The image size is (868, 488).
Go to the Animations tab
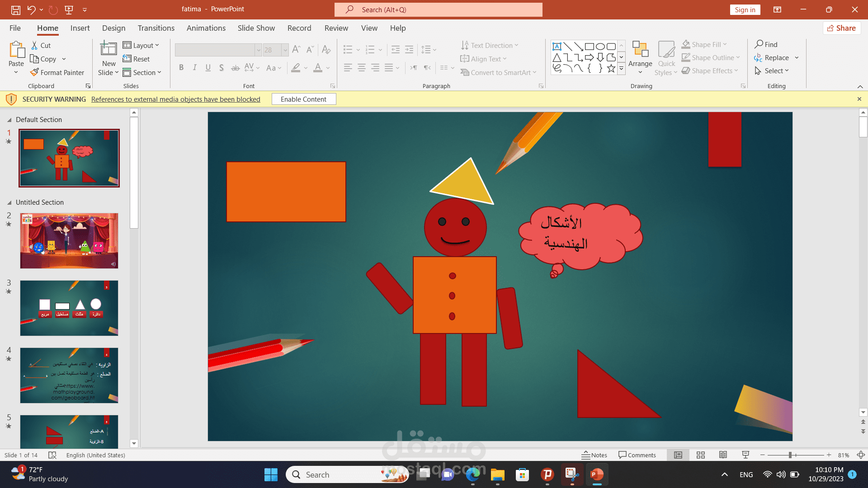click(x=206, y=28)
